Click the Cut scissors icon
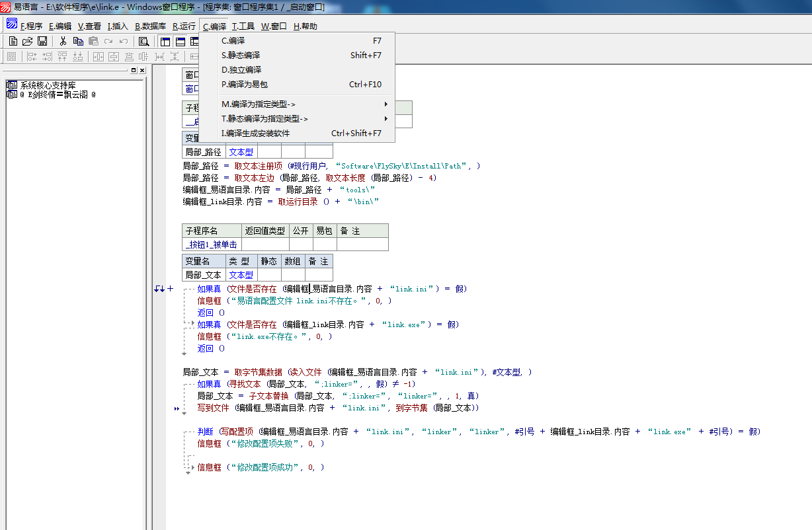The image size is (812, 530). point(63,41)
